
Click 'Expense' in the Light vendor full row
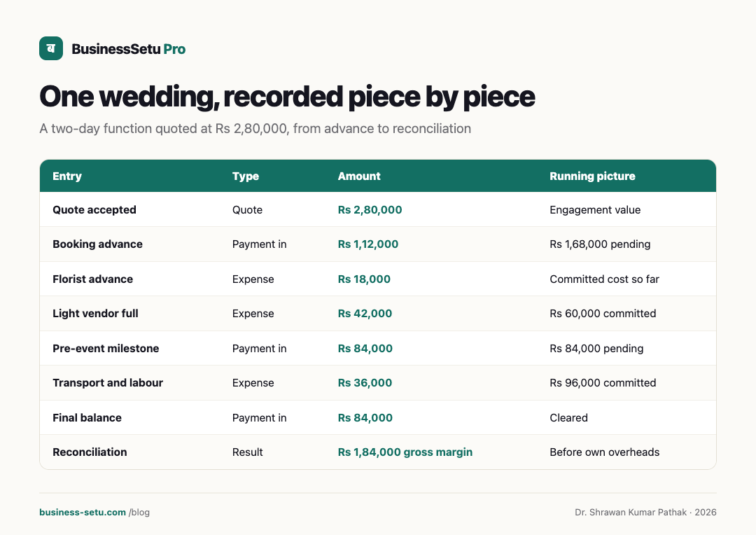coord(253,314)
